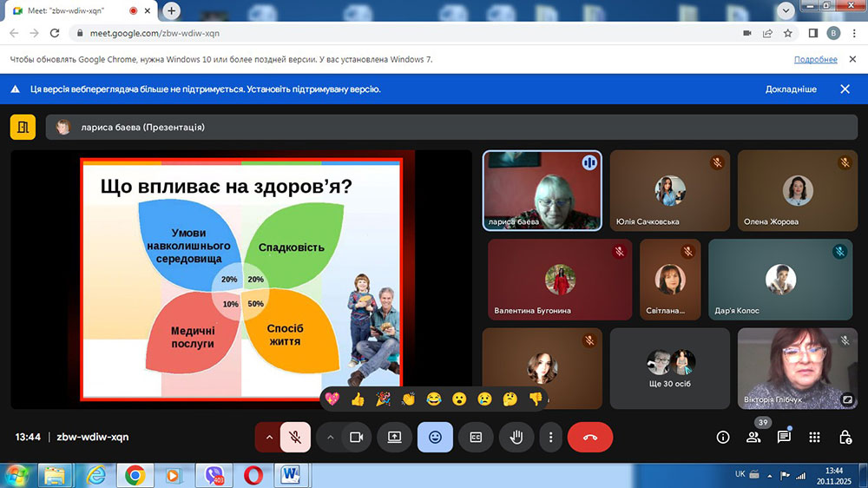This screenshot has height=488, width=868.
Task: Leave the call with red hang-up button
Action: point(590,438)
